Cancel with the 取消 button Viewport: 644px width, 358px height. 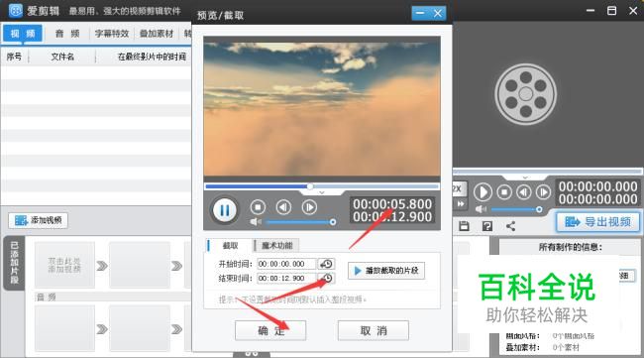(x=373, y=330)
